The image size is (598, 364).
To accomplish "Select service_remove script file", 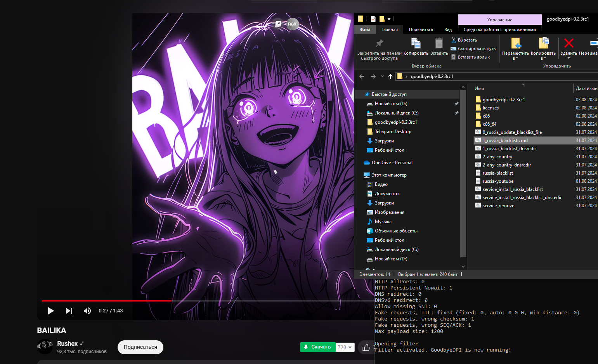I will 498,206.
